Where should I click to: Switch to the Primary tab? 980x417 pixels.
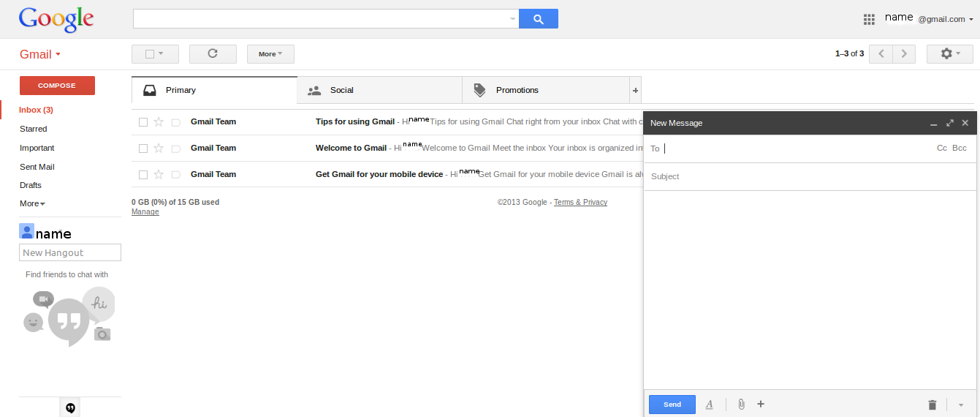pos(214,90)
